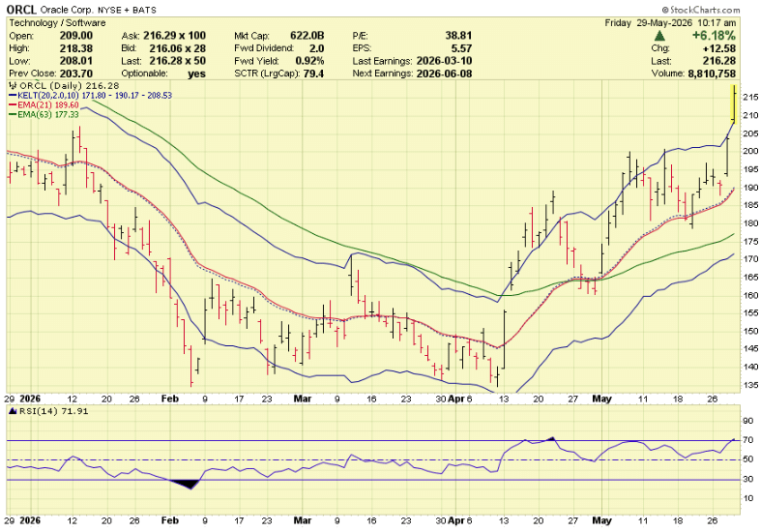760x532 pixels.
Task: Click the ORCL ticker symbol heading
Action: click(x=21, y=10)
